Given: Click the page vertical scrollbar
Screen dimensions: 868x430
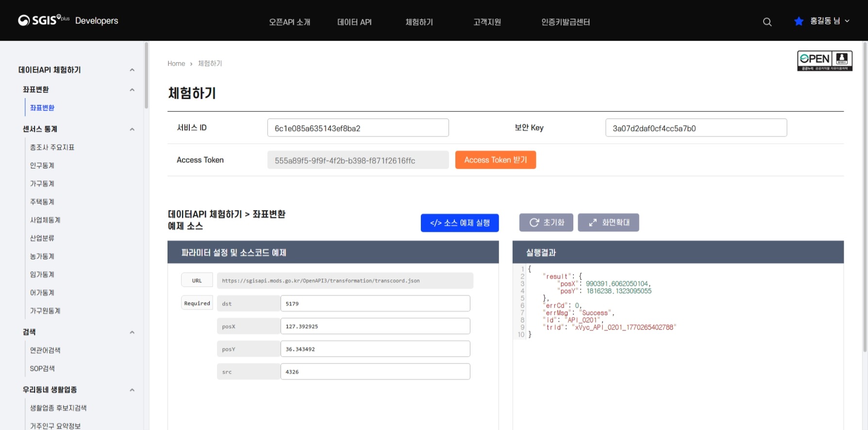Looking at the screenshot, I should click(865, 197).
